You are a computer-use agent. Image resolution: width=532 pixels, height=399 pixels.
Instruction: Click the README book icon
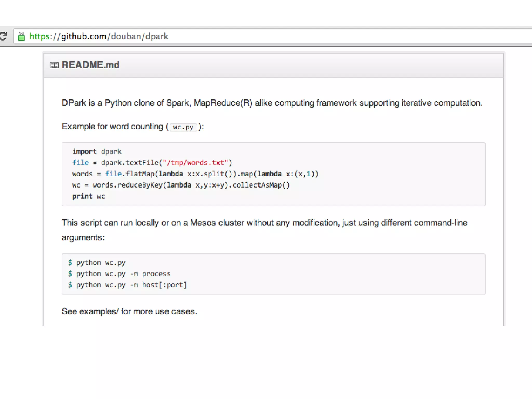54,65
